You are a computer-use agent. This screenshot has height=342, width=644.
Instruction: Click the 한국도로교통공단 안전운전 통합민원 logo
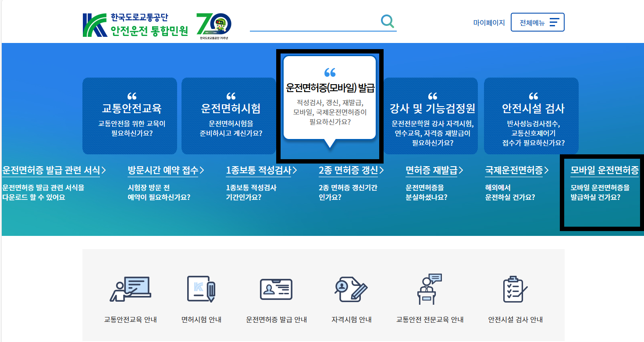[x=135, y=25]
